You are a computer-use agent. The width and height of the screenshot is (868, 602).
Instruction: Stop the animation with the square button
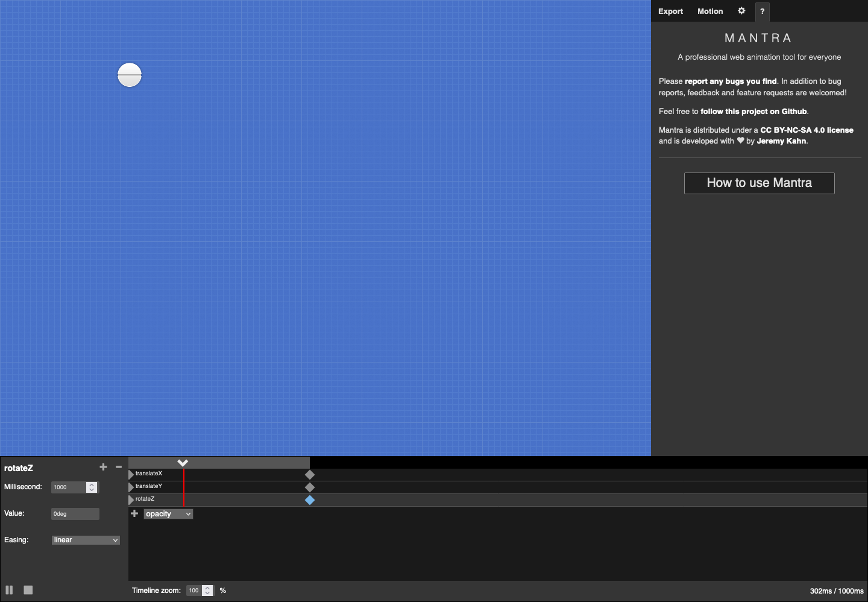(28, 590)
